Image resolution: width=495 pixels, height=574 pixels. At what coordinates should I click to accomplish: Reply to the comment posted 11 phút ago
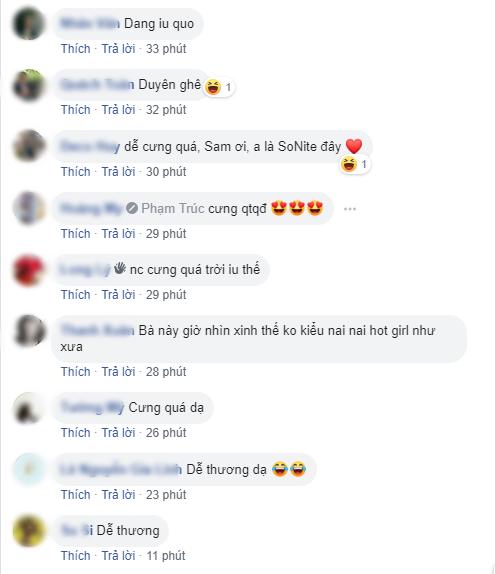118,556
